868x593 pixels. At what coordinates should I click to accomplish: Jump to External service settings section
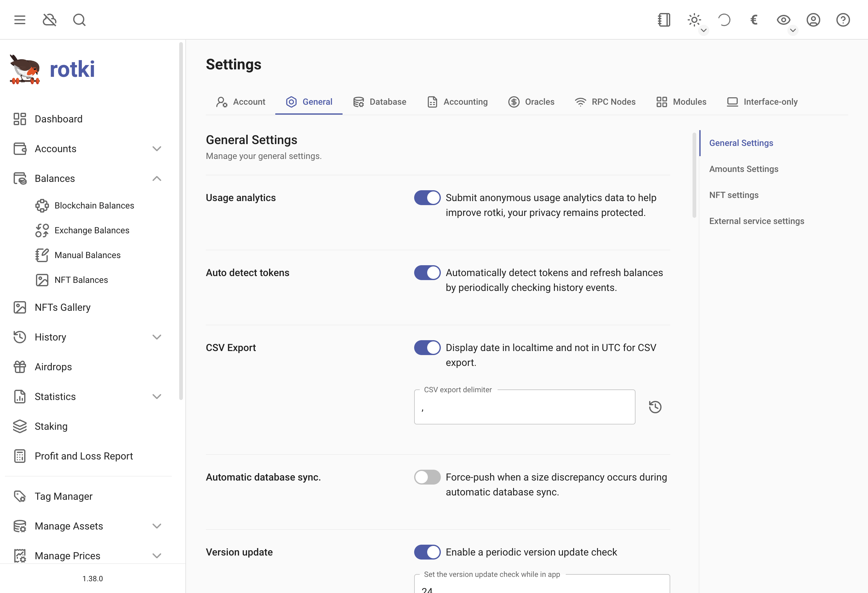(756, 221)
